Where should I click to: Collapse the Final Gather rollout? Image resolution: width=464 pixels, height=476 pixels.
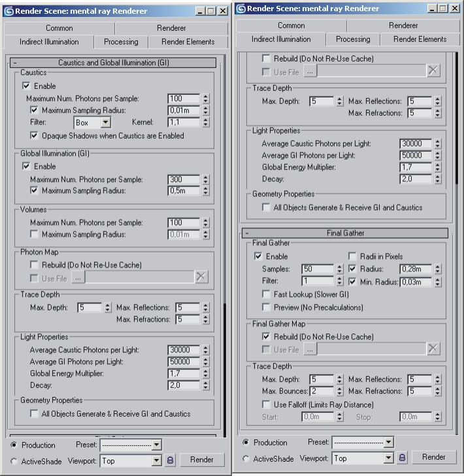coord(345,233)
